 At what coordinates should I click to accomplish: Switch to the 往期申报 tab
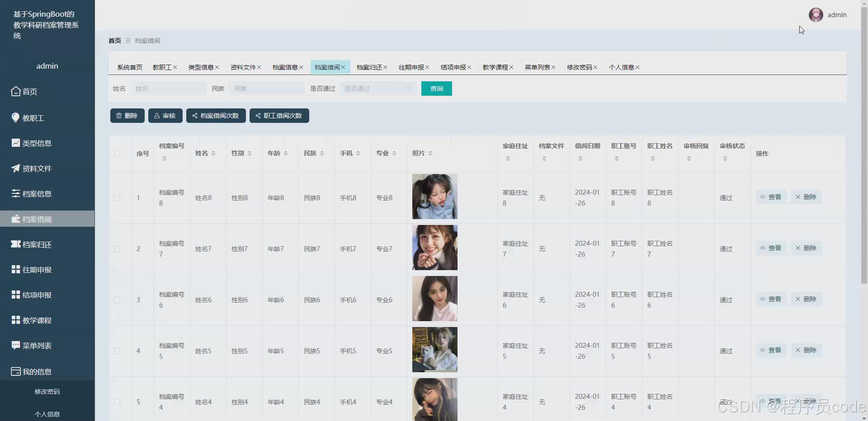410,67
